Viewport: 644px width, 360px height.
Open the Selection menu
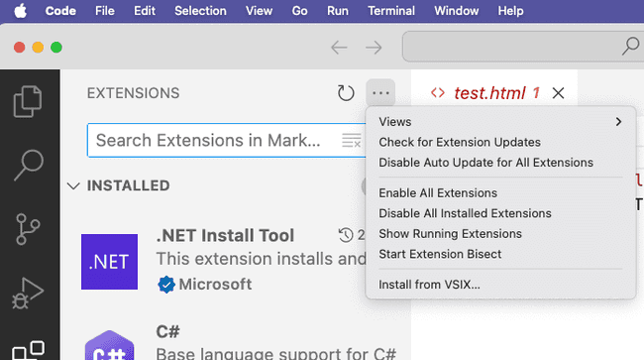tap(200, 11)
